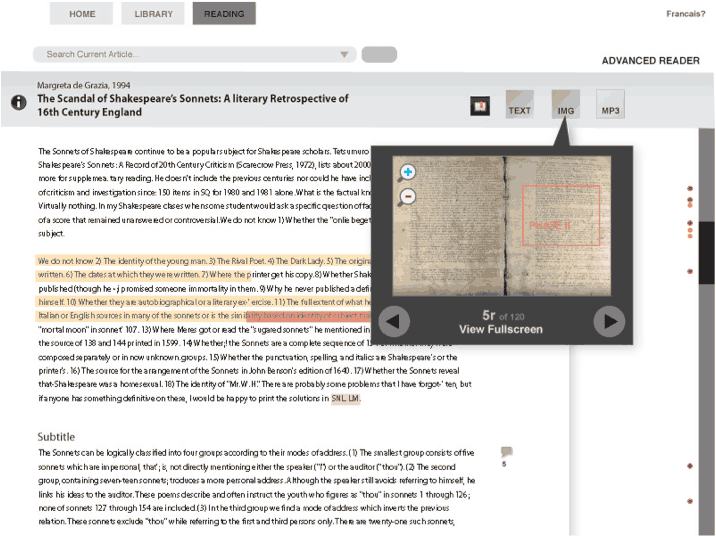Go to next manuscript page
716x537 pixels.
pos(609,321)
